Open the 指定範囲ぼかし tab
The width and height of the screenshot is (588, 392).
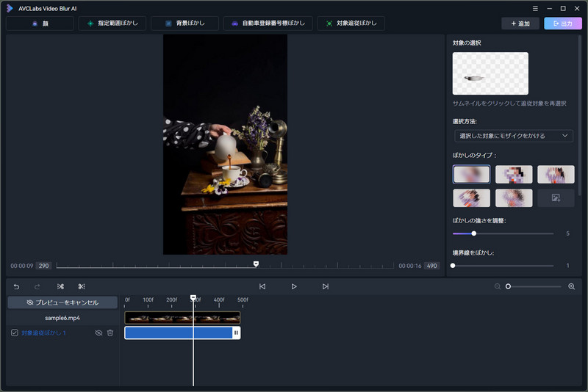[x=112, y=23]
